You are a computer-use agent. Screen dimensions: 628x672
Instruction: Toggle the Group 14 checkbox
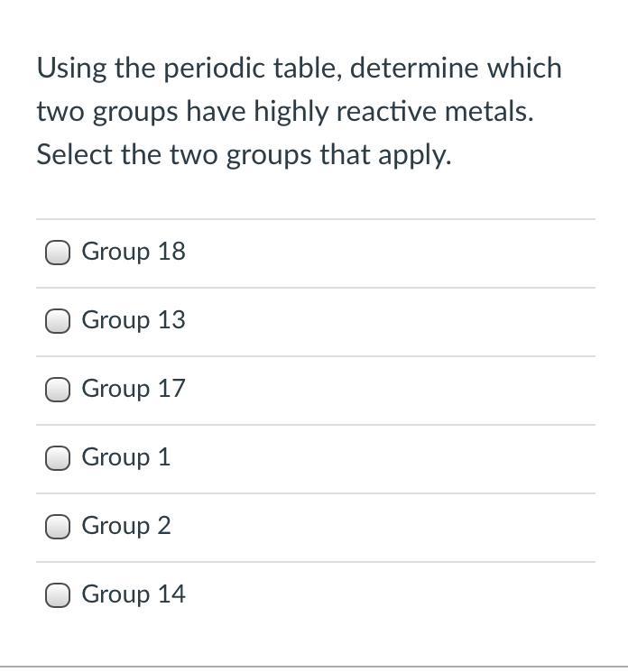pos(58,595)
